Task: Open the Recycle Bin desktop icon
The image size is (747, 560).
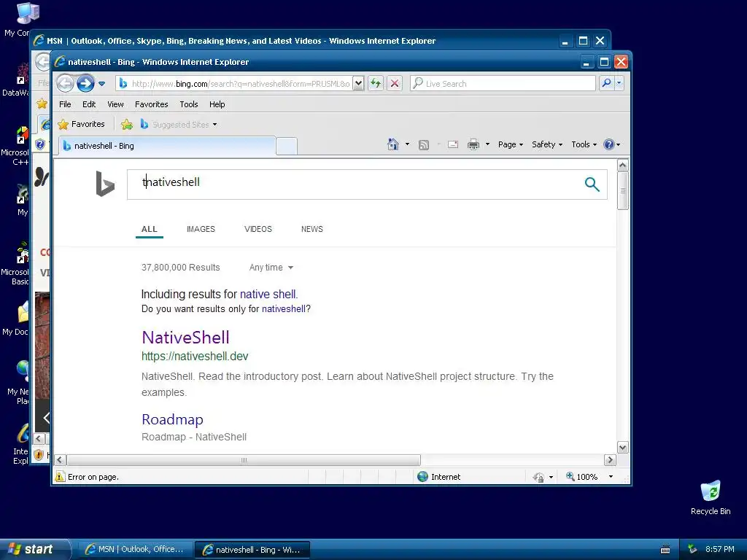Action: 711,498
